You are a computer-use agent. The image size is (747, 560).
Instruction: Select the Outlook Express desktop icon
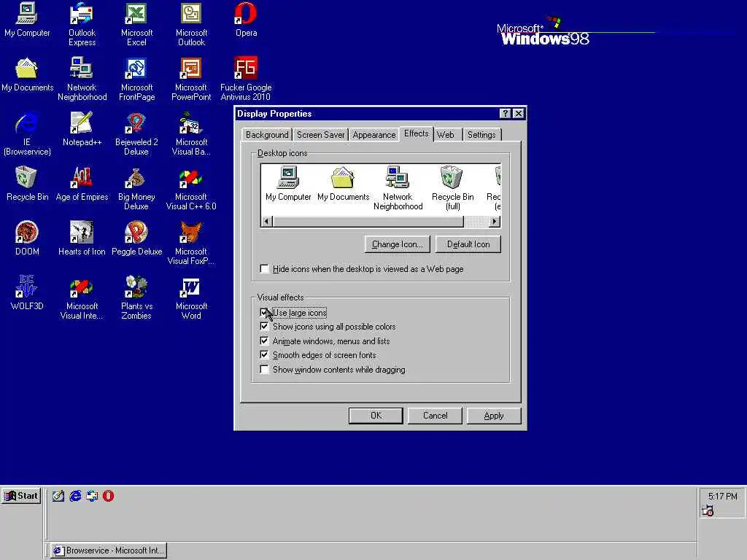82,24
